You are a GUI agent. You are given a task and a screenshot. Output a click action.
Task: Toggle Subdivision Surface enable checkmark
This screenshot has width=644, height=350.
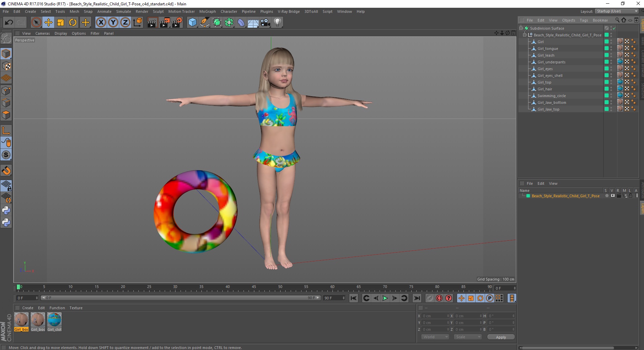pos(614,28)
